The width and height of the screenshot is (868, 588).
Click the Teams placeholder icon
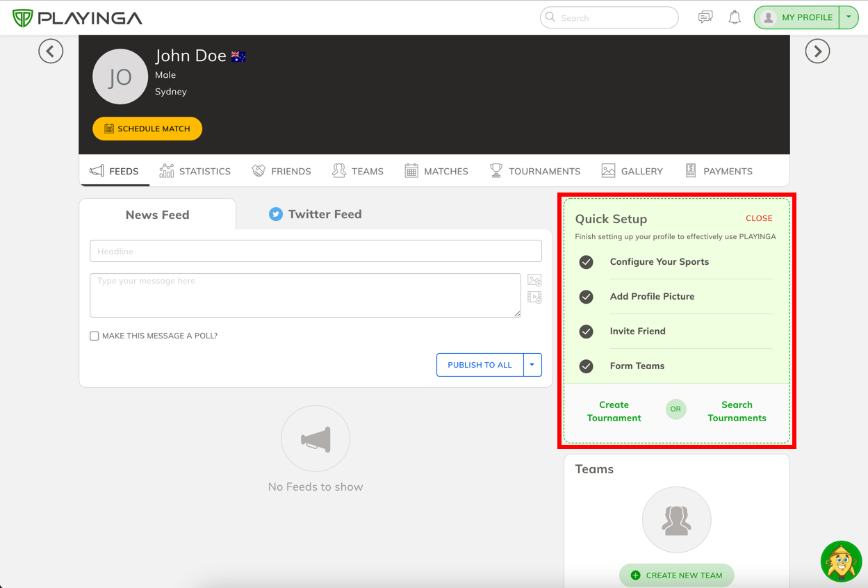tap(677, 521)
